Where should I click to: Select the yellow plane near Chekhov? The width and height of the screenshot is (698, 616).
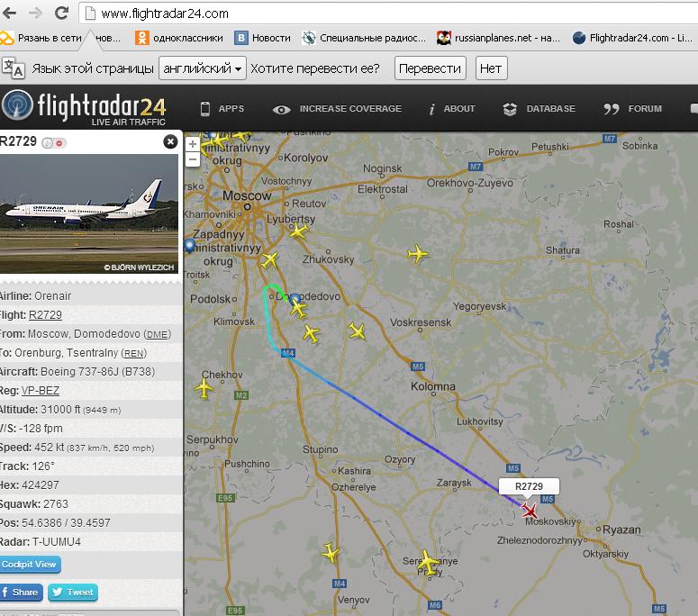coord(204,388)
